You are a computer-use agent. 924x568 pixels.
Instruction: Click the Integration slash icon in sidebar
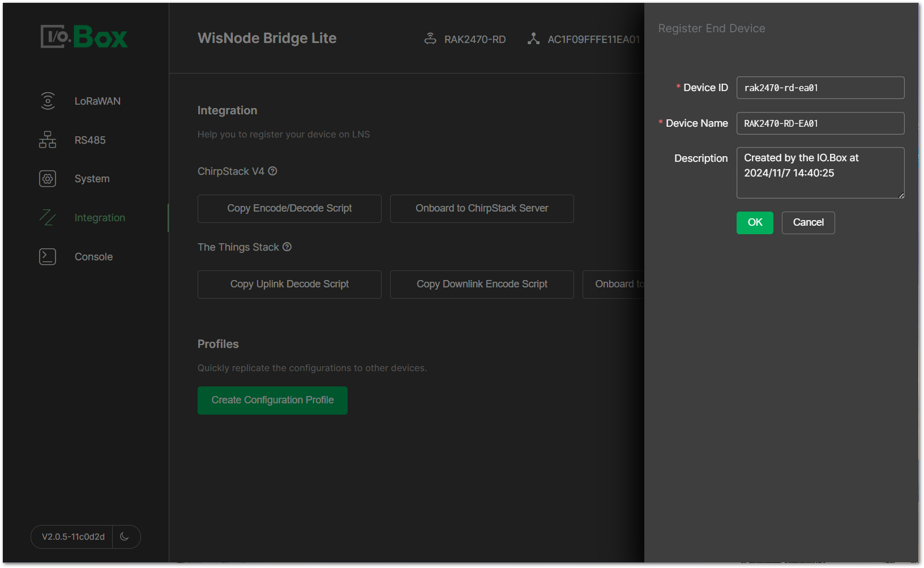(x=48, y=217)
